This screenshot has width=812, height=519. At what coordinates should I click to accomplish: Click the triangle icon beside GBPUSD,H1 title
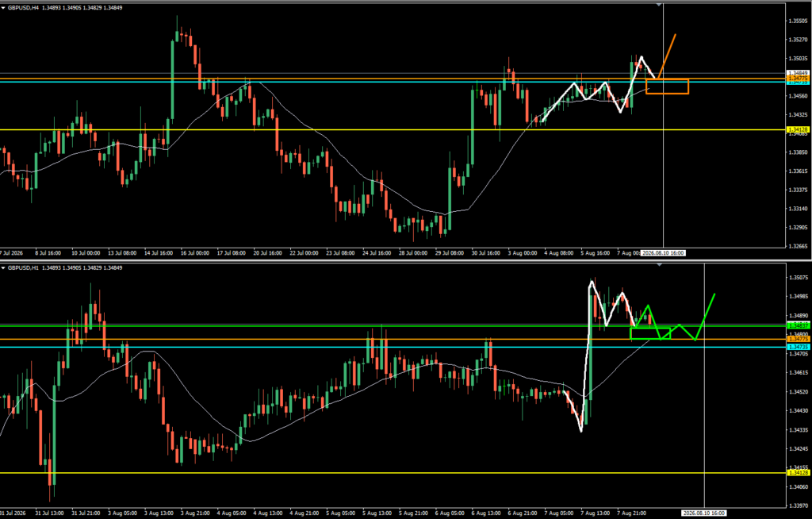pos(3,268)
